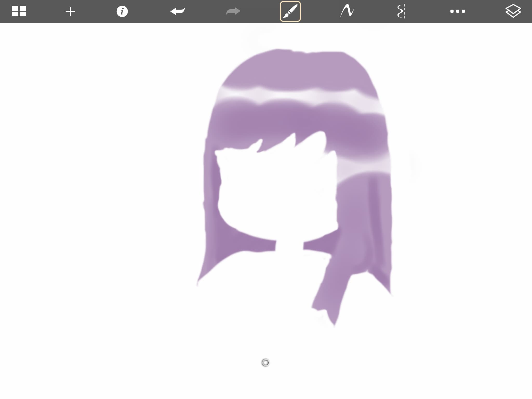Open the gallery grid view

pos(19,11)
